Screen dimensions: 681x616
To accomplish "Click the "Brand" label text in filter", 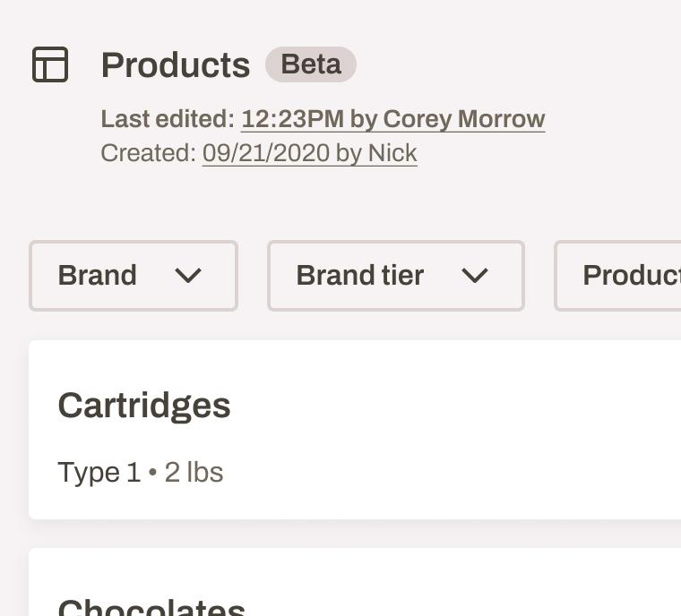I will point(97,276).
